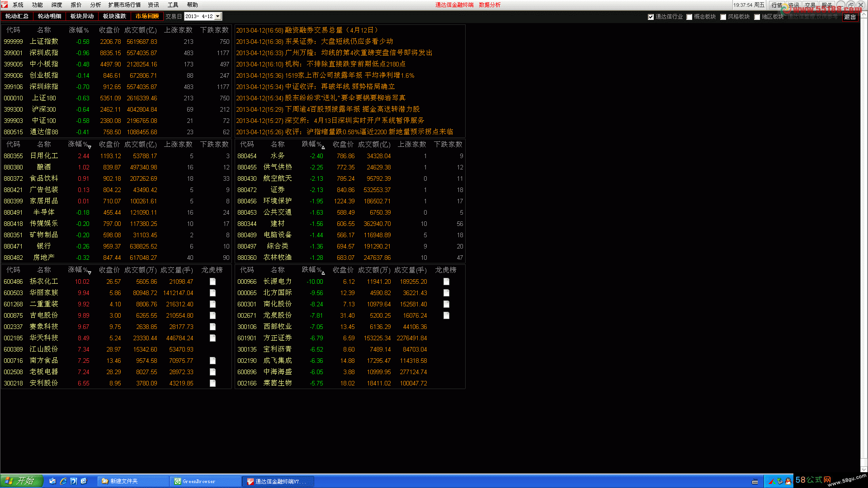This screenshot has width=868, height=488.
Task: Check the 风格板块 checkbox
Action: tap(723, 17)
